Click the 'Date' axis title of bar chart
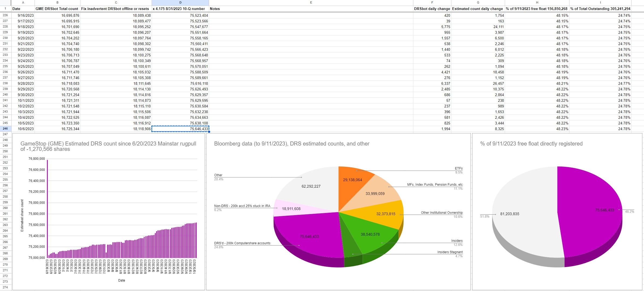The height and width of the screenshot is (291, 644). [122, 280]
